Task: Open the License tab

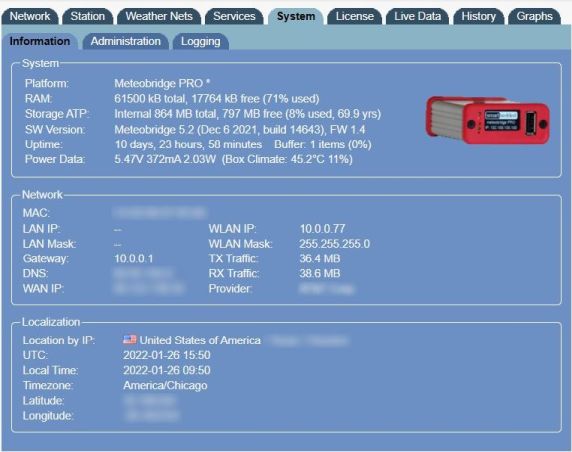Action: [x=355, y=16]
